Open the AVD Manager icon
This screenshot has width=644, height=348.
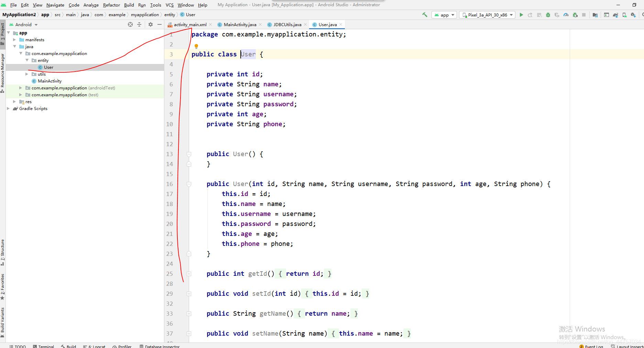click(x=624, y=15)
